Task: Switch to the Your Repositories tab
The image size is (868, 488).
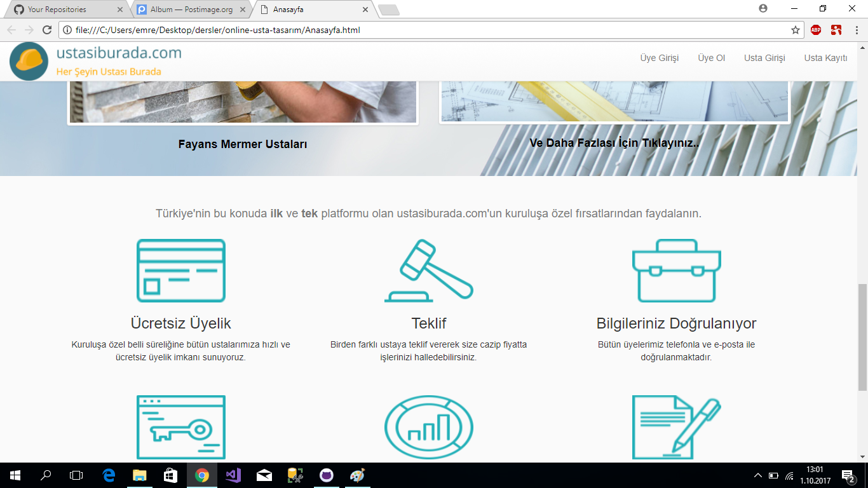Action: coord(57,10)
